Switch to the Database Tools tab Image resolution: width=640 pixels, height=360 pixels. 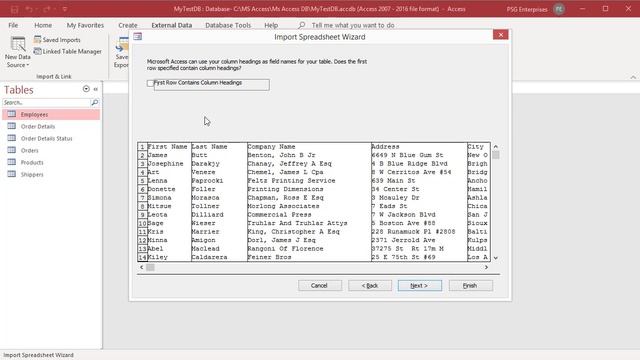[228, 25]
